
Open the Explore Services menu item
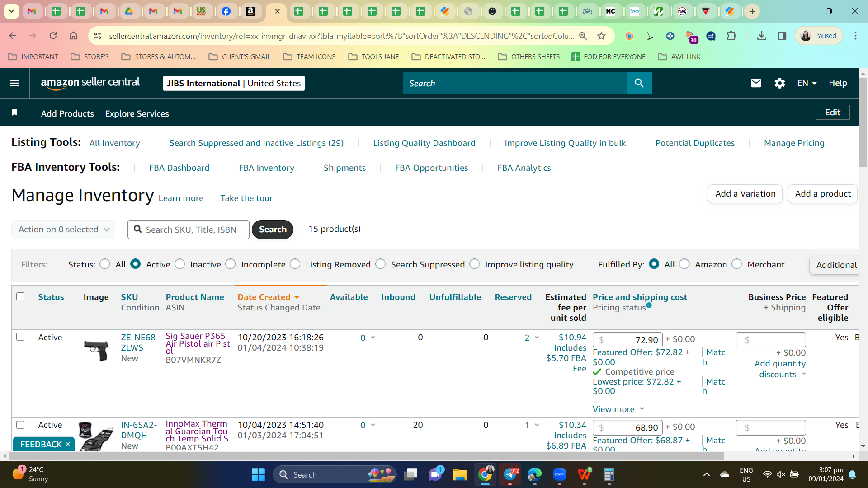point(137,113)
